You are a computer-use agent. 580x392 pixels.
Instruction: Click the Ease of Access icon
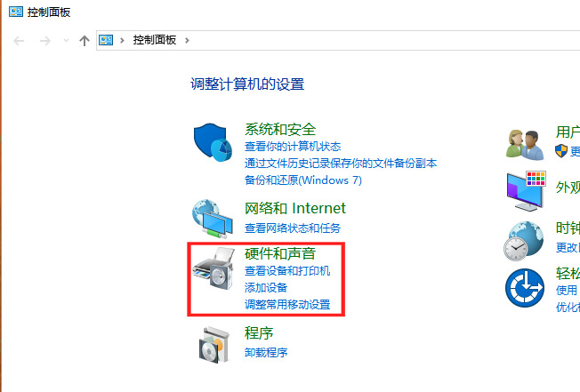[x=525, y=288]
